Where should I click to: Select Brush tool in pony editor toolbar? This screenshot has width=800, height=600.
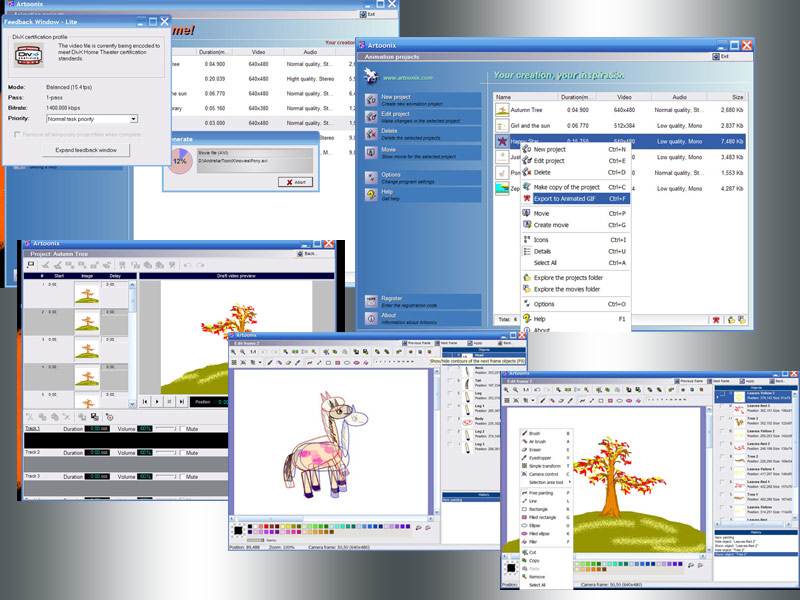[x=270, y=362]
